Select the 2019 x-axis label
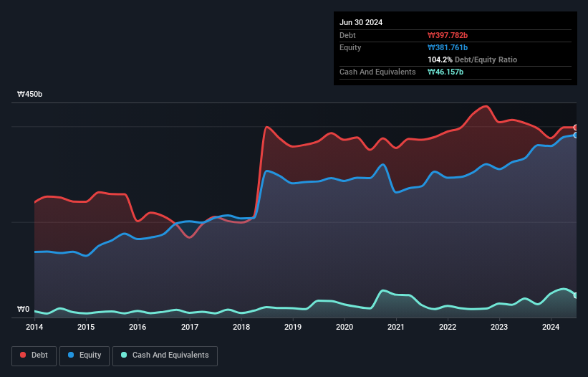The image size is (588, 377). (293, 327)
